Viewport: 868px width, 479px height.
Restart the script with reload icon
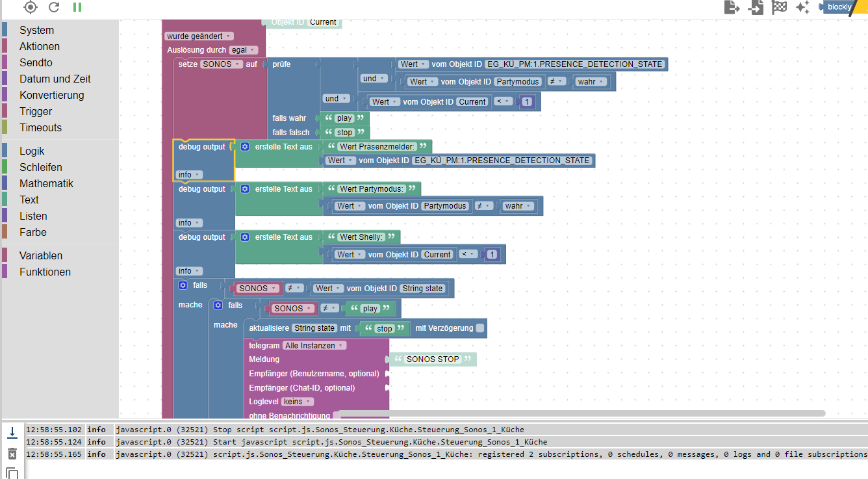click(x=54, y=7)
